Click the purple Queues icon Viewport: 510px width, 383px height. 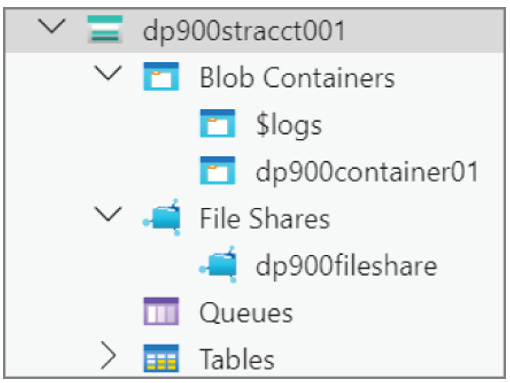161,311
